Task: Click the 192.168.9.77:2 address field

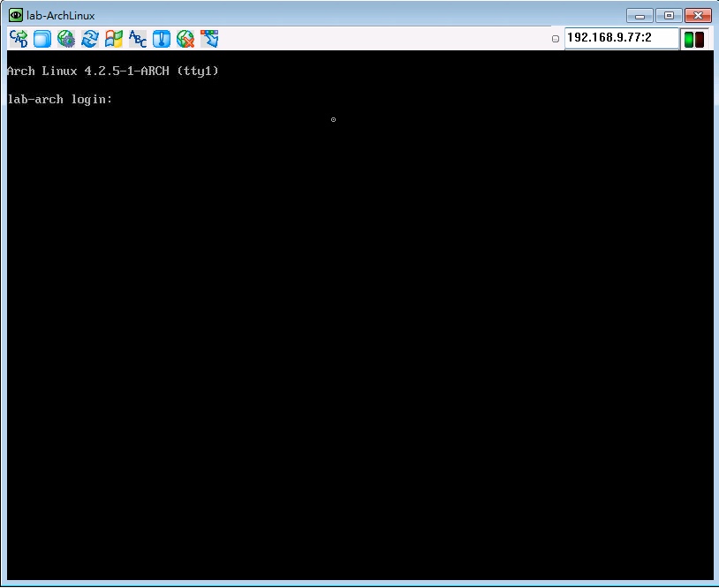Action: click(x=620, y=38)
